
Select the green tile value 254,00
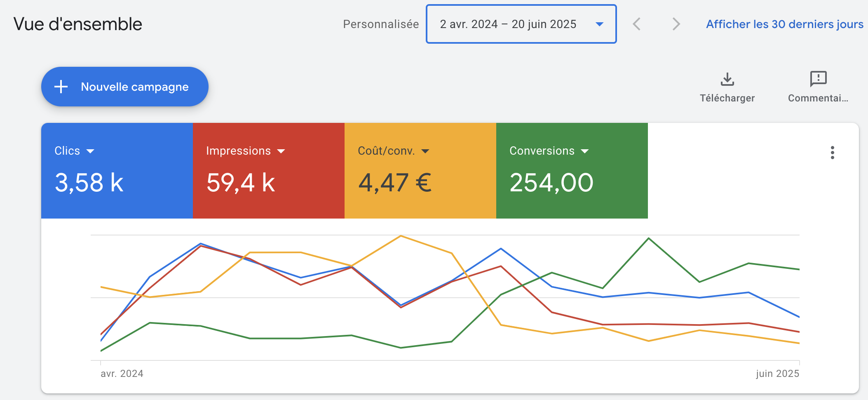[551, 183]
